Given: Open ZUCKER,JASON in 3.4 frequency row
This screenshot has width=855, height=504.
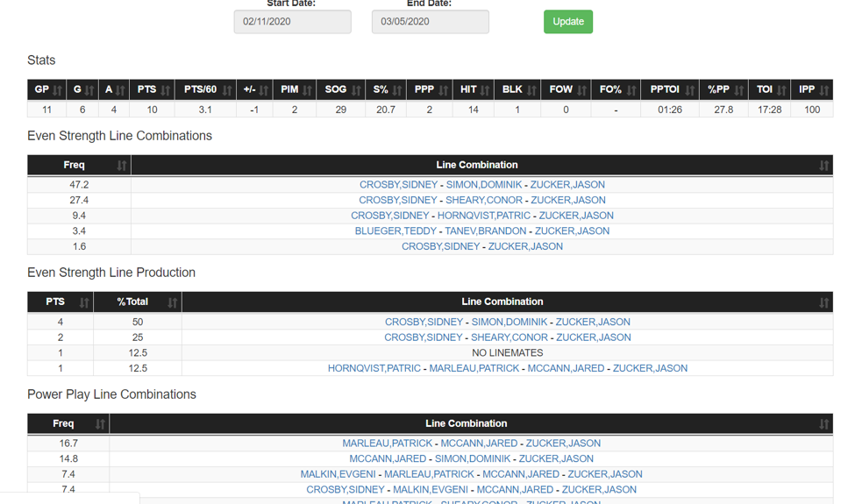Looking at the screenshot, I should [x=572, y=231].
